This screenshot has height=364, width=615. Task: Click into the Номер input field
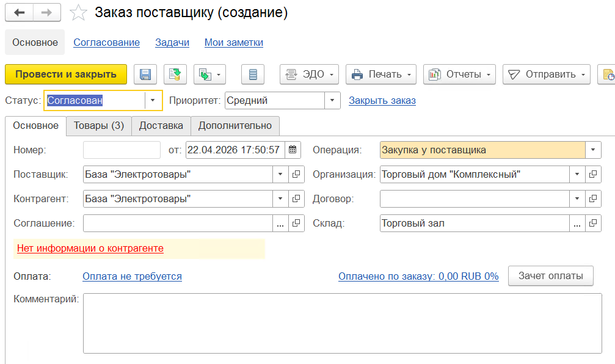point(122,150)
